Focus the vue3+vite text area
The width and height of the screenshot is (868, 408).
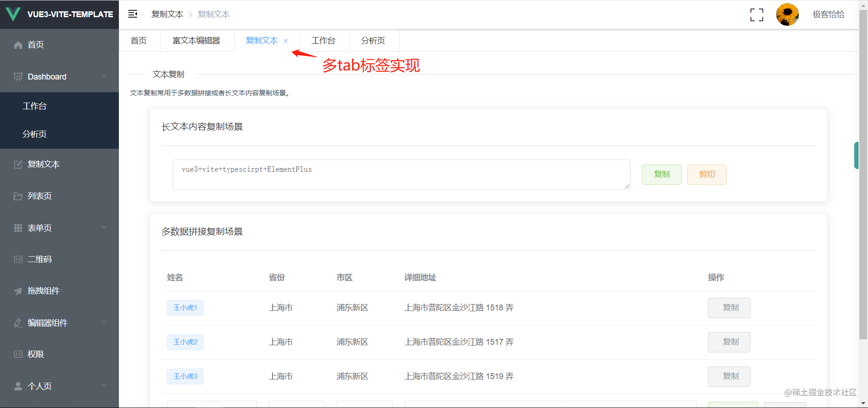coord(401,174)
